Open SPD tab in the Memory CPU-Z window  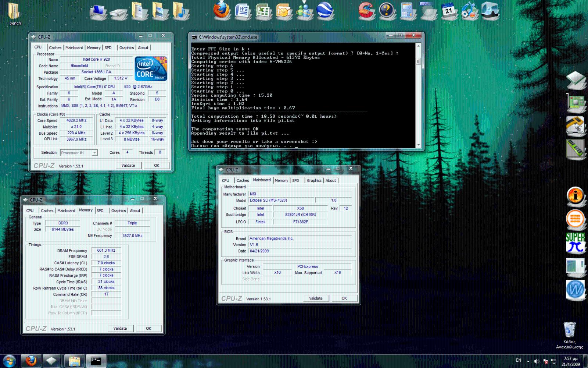point(100,211)
